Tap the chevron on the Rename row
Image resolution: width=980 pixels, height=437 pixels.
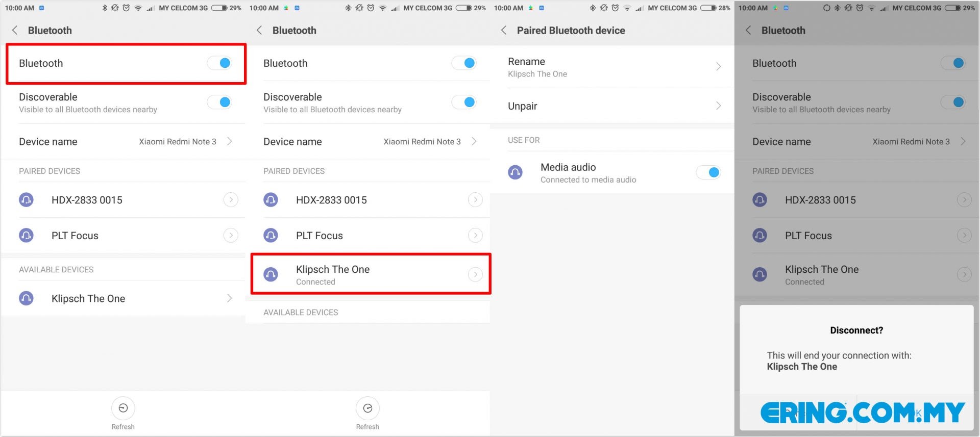click(719, 67)
